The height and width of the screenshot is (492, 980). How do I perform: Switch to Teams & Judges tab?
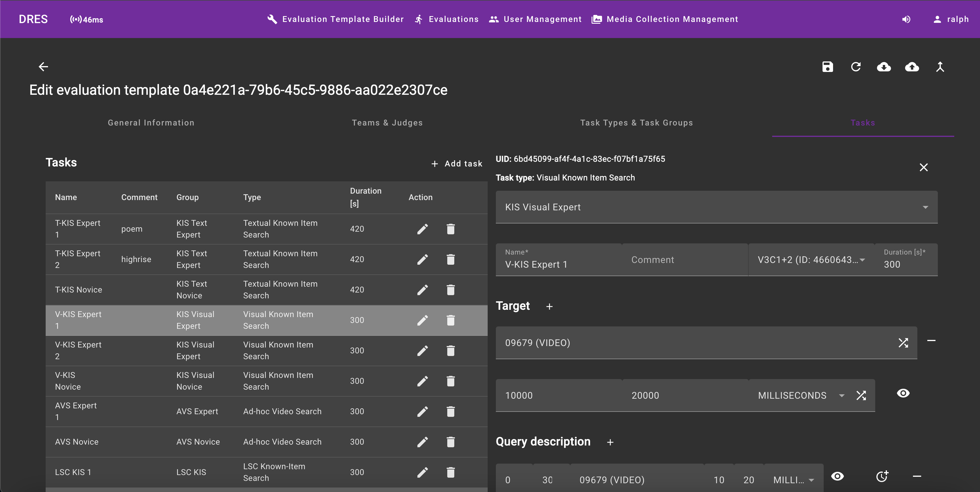387,123
